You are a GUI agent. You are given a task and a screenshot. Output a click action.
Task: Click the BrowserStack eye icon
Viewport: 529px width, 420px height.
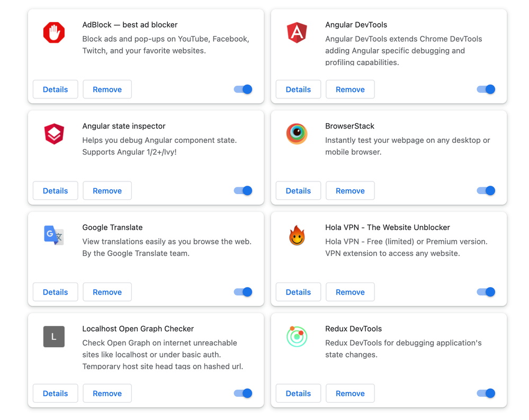(x=297, y=134)
